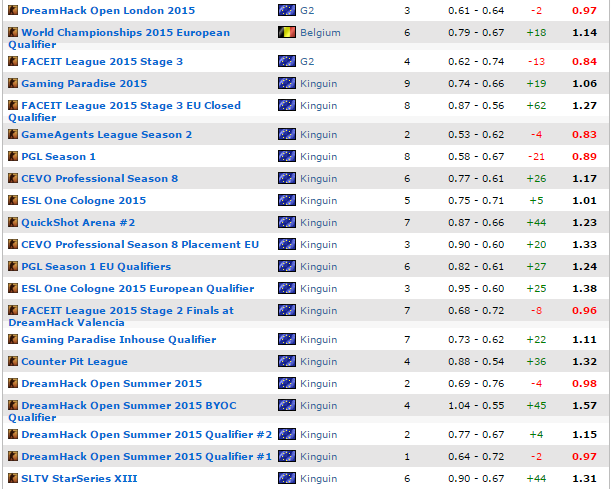The width and height of the screenshot is (611, 489).
Task: Select -21 difference in the PGL Season 1 row
Action: click(x=536, y=157)
